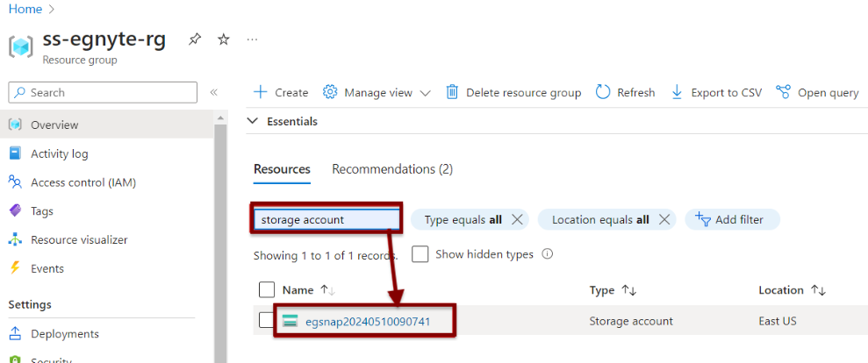Screen dimensions: 868x363
Task: Click the storage account icon beside egsnap20240510090741
Action: coord(291,321)
